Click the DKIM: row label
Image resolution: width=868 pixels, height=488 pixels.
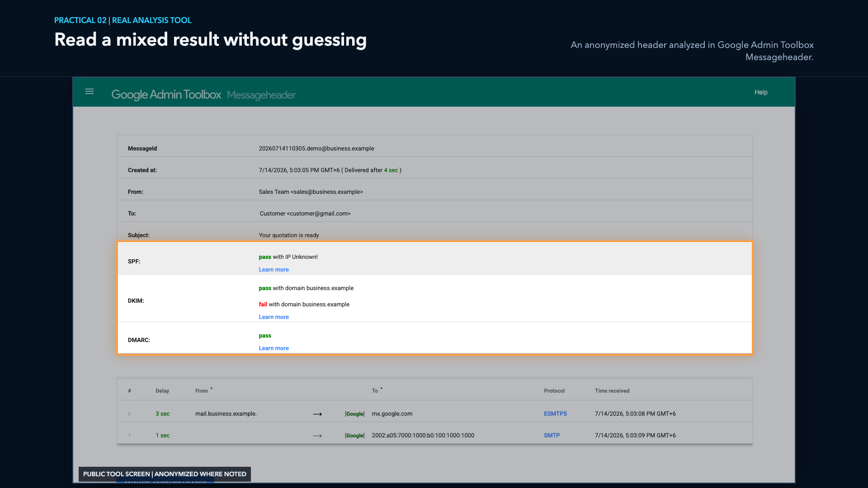click(136, 301)
